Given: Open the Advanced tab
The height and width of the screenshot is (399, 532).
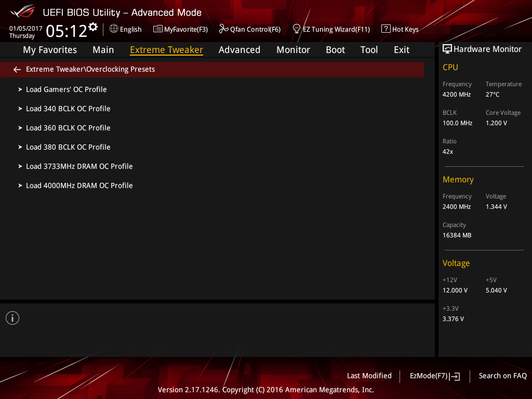Looking at the screenshot, I should pyautogui.click(x=240, y=50).
